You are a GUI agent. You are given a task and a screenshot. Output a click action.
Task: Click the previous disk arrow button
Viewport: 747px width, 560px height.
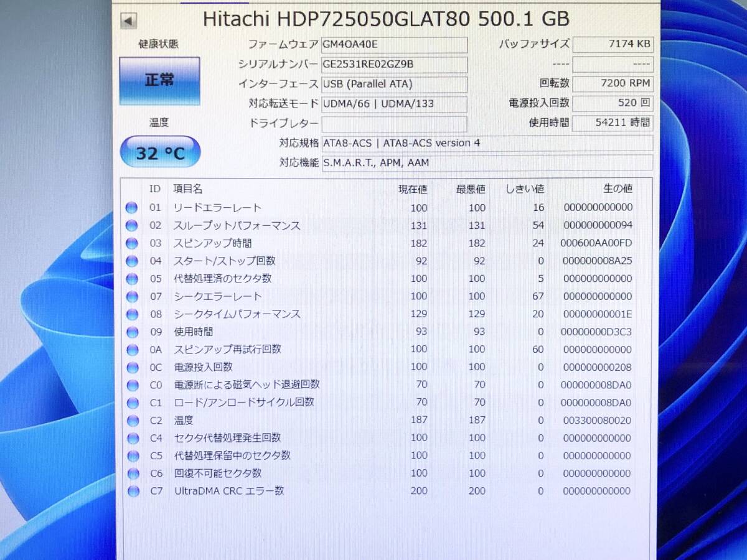coord(128,21)
